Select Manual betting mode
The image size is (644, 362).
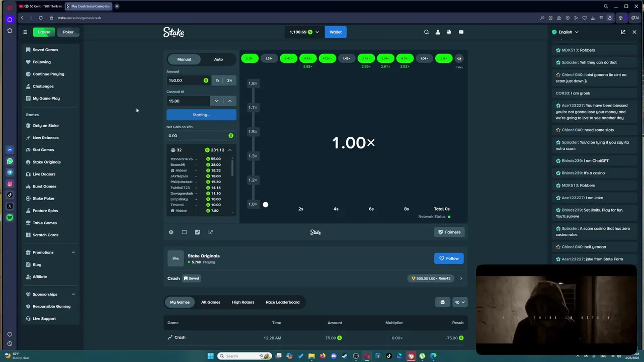(x=184, y=59)
